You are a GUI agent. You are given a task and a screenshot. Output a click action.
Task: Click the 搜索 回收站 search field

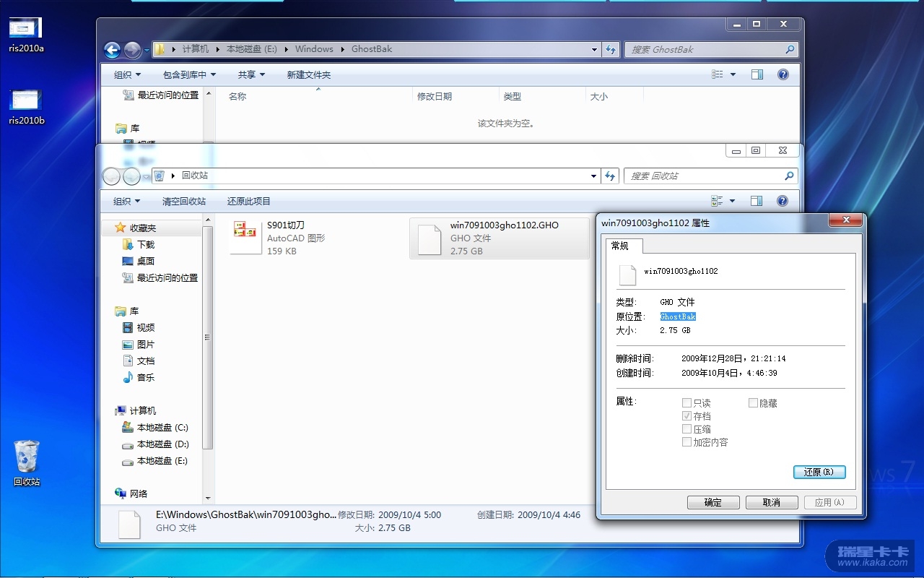(704, 176)
